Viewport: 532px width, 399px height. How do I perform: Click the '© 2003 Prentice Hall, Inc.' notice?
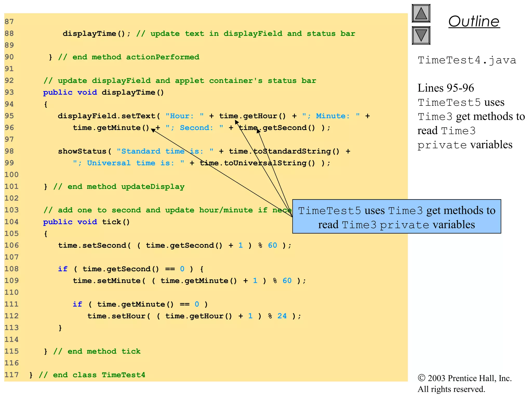(x=465, y=378)
